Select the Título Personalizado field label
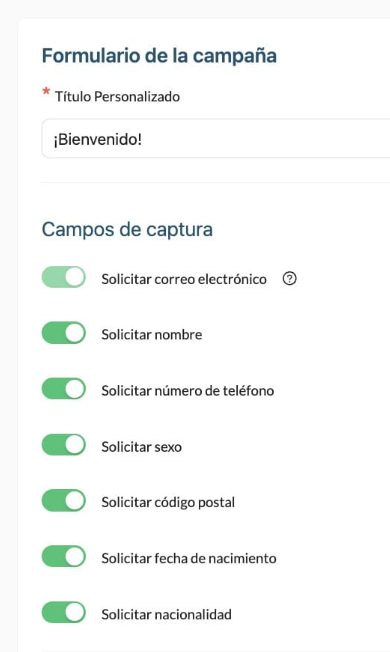The image size is (390, 652). (x=117, y=96)
